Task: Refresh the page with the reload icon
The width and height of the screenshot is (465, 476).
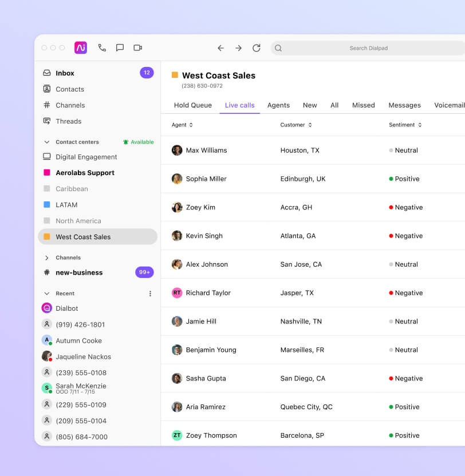Action: coord(257,48)
